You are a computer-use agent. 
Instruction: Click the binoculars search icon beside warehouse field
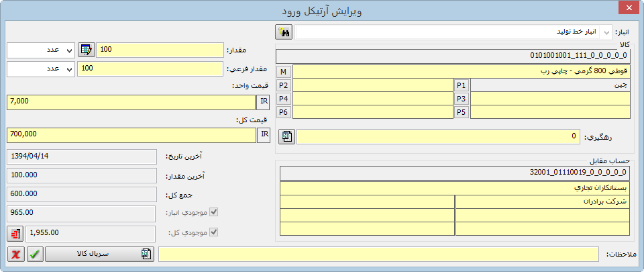(x=283, y=32)
